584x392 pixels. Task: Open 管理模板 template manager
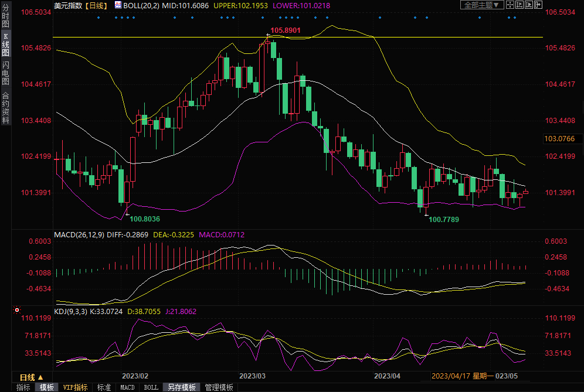click(x=218, y=387)
